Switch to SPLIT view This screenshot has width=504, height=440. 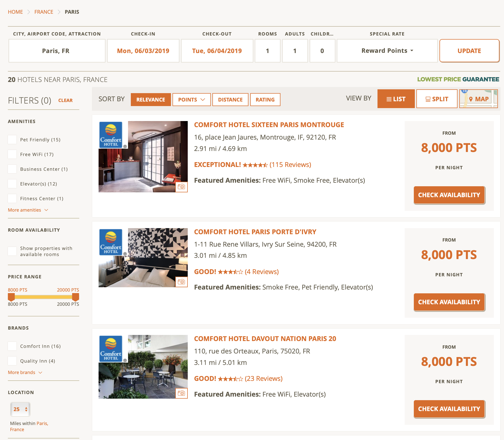(437, 99)
